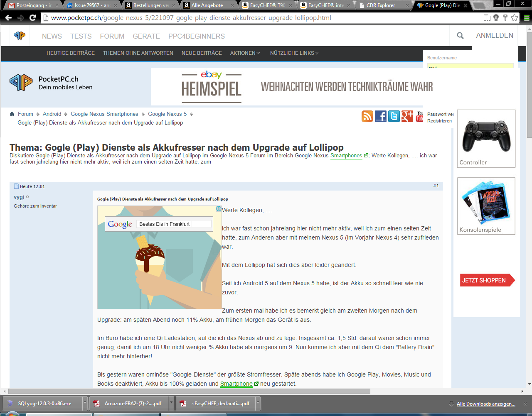Click HEUTIGE BEITRÄGE in the dark bar
532x416 pixels.
pos(71,53)
